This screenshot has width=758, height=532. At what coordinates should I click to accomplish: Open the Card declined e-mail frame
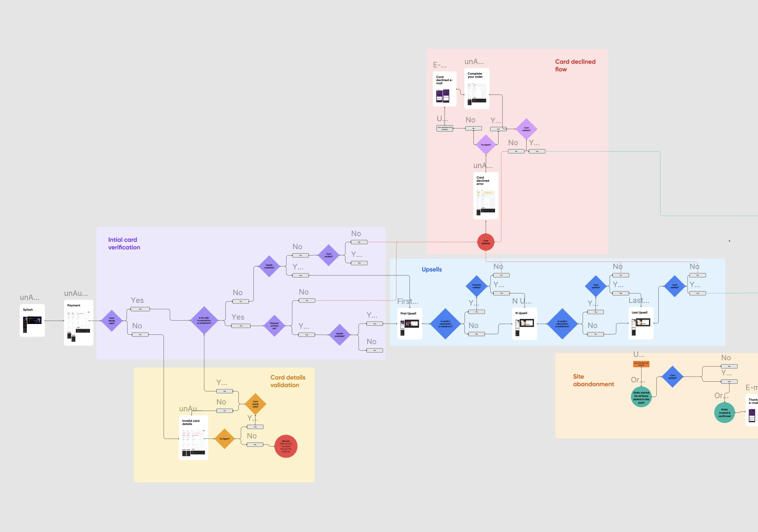[444, 89]
